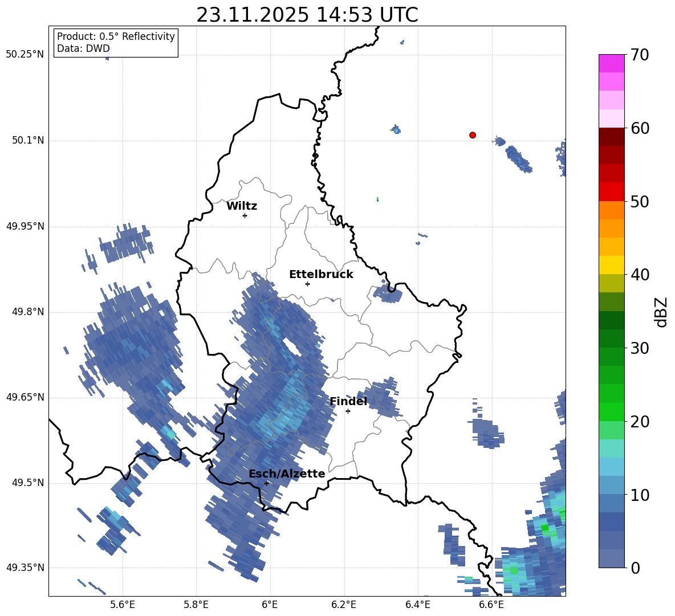Click the colorbar 0 tick label
The image size is (675, 616).
tap(635, 568)
